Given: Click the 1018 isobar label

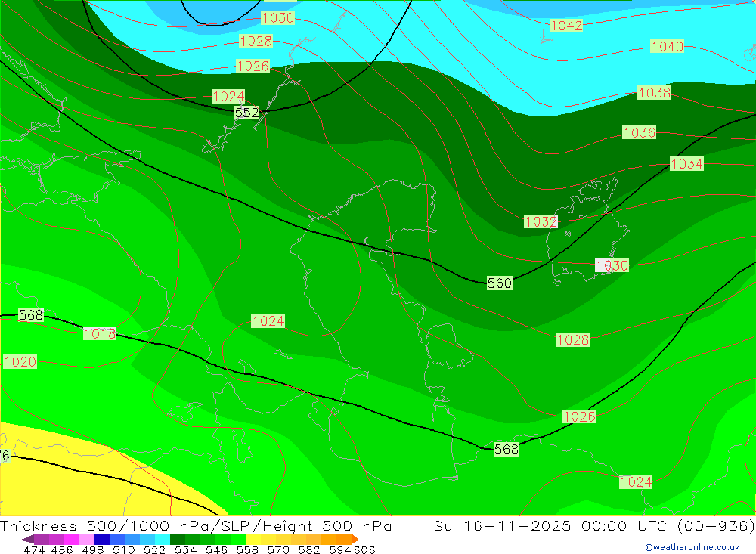Looking at the screenshot, I should [100, 333].
